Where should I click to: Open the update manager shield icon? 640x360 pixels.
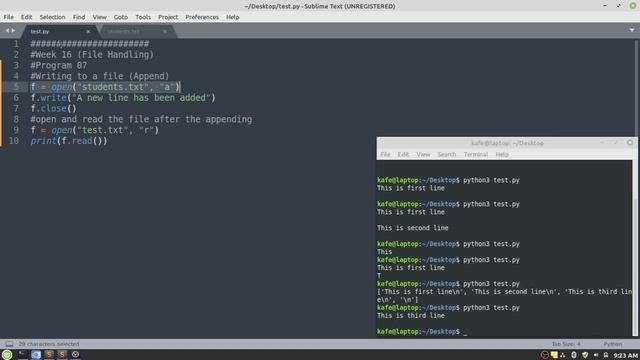[585, 355]
